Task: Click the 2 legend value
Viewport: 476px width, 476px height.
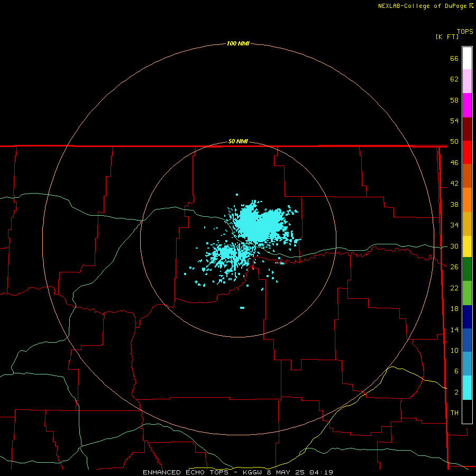Action: [456, 392]
